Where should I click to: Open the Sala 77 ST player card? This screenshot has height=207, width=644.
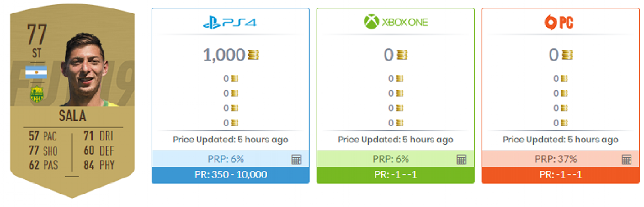coord(72,101)
